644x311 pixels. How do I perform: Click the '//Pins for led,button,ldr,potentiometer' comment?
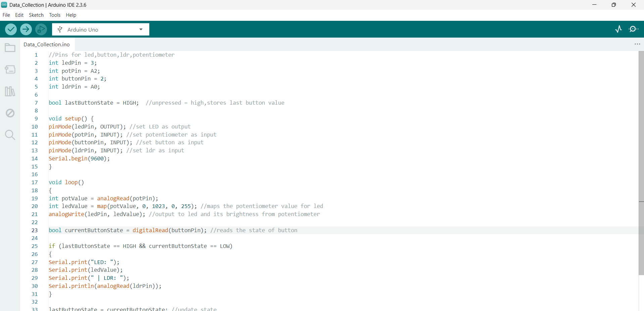tap(112, 55)
